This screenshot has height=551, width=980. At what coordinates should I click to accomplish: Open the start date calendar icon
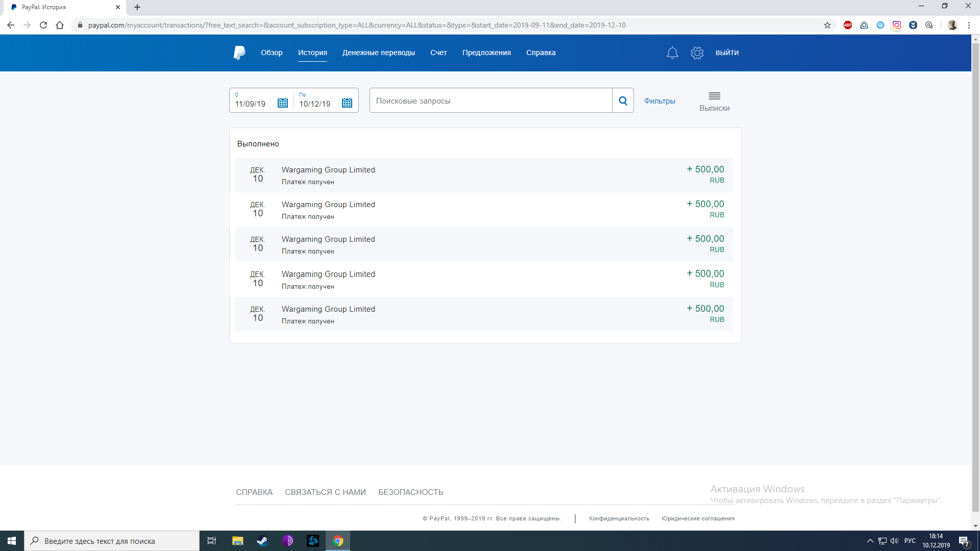point(282,103)
